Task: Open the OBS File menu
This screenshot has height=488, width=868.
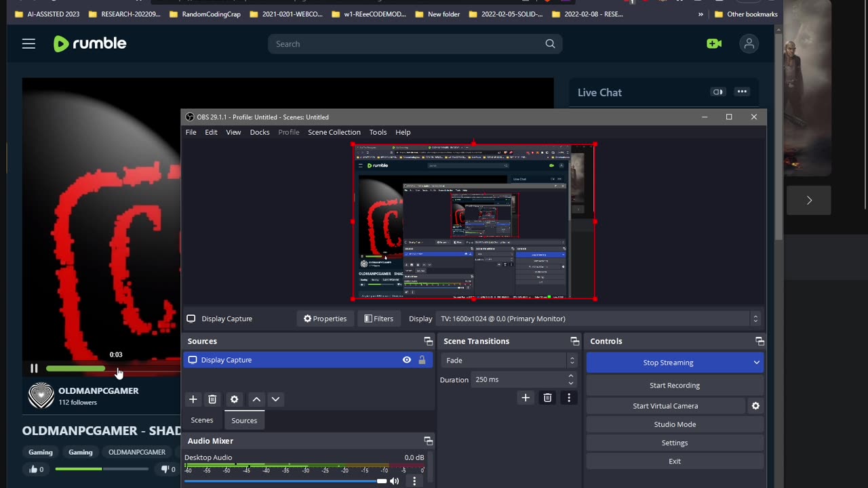Action: [x=191, y=132]
